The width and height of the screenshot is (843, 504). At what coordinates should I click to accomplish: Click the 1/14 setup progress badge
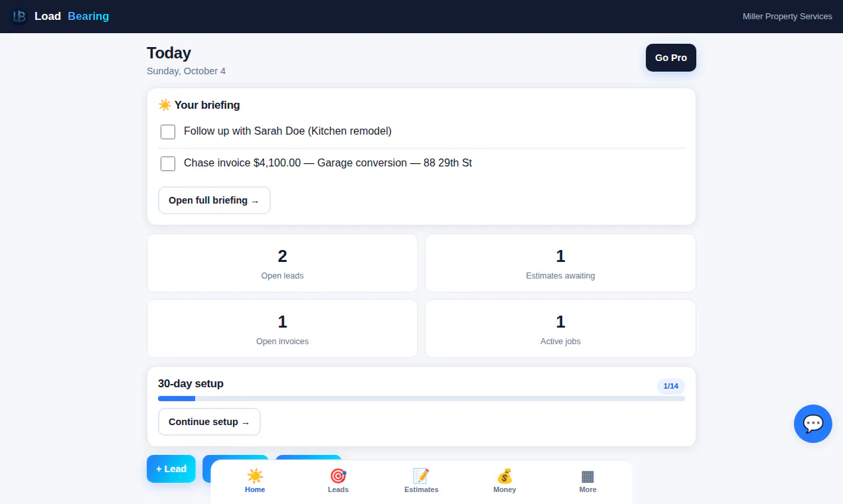[x=671, y=386]
